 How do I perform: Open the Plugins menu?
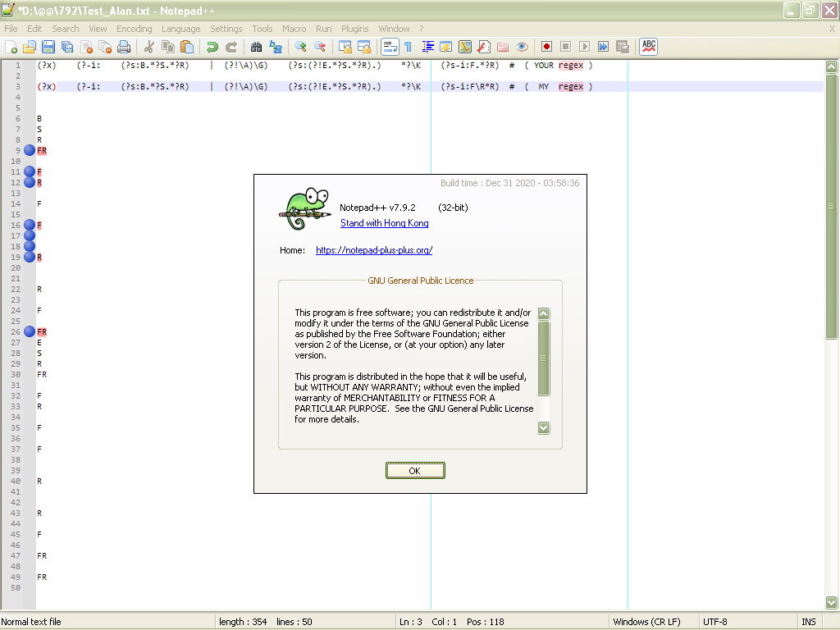355,29
